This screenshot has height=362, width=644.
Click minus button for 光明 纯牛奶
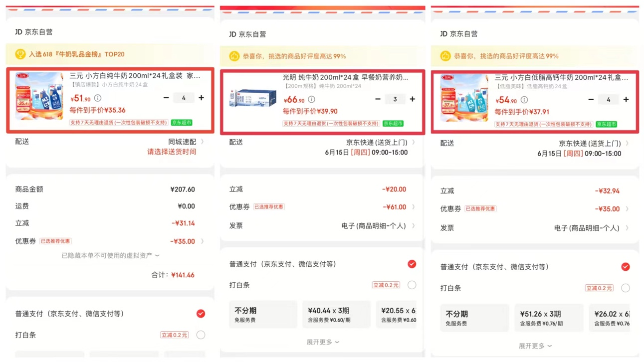(x=378, y=99)
